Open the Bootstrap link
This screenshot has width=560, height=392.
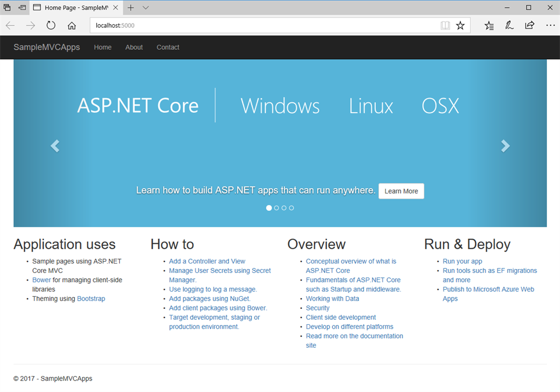click(91, 299)
